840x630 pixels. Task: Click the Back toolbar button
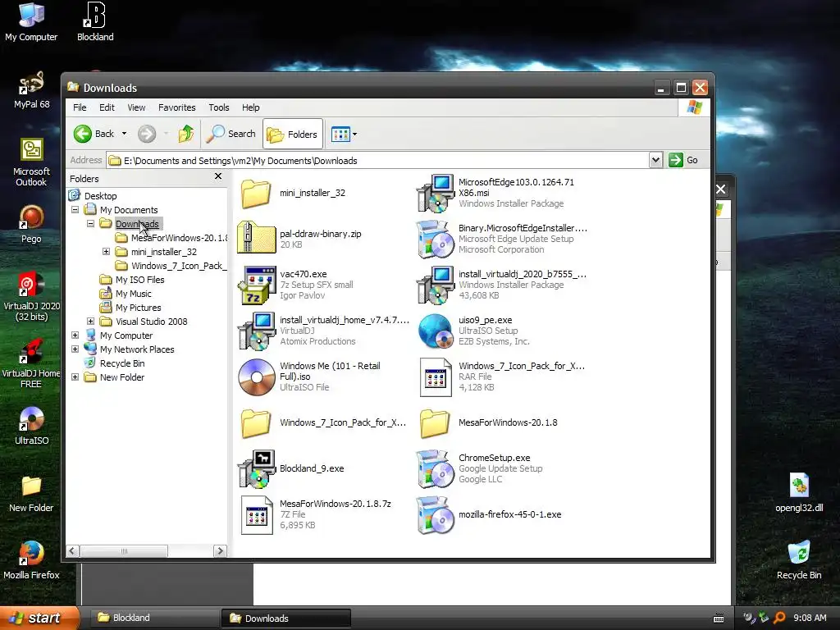94,134
